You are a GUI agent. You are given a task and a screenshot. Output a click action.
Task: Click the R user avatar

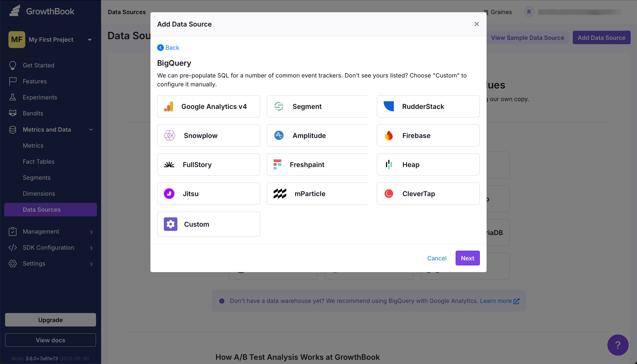529,12
